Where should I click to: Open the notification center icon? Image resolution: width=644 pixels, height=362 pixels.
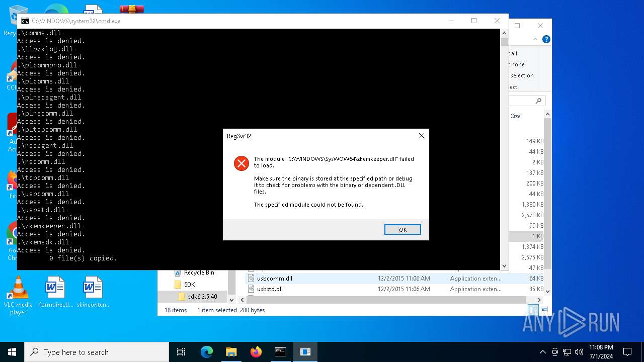coord(627,352)
